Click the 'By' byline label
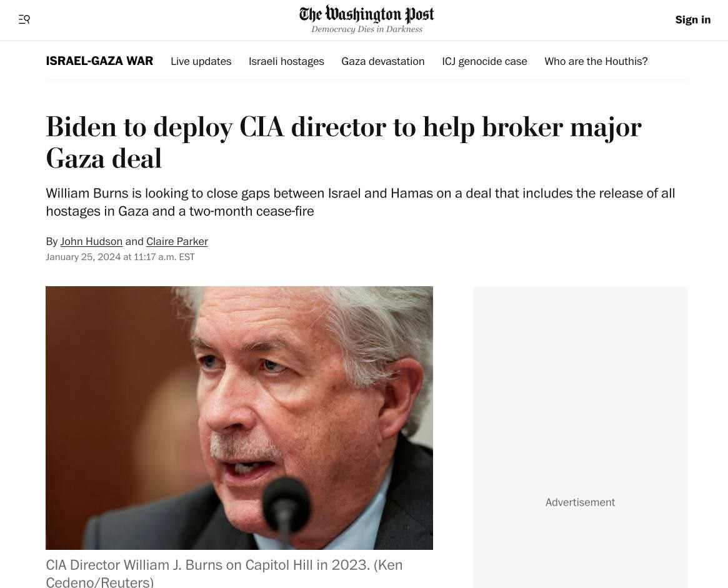 [x=51, y=241]
